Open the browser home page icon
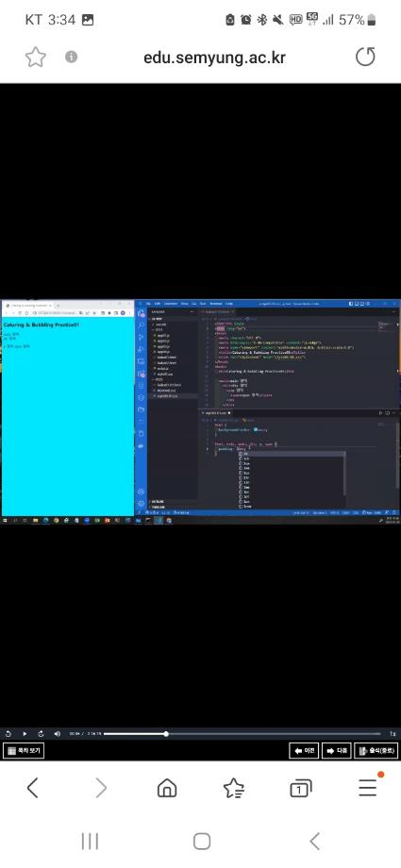Image resolution: width=401 pixels, height=868 pixels. [x=167, y=787]
